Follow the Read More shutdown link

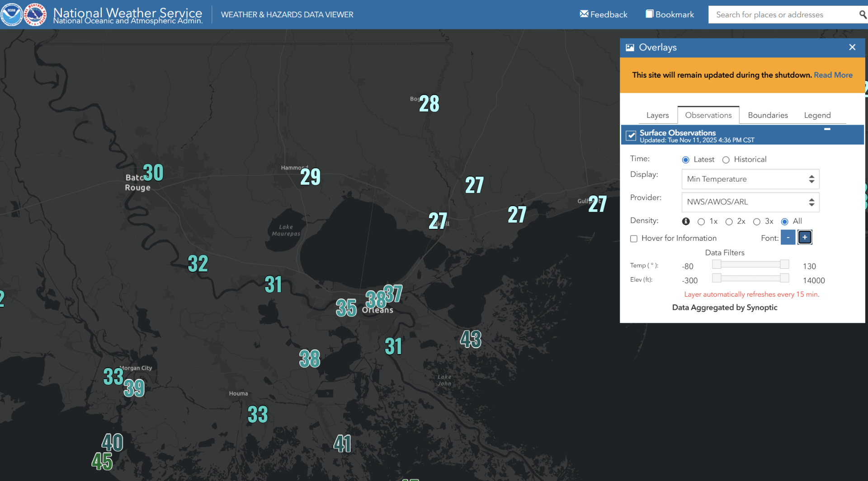click(833, 75)
